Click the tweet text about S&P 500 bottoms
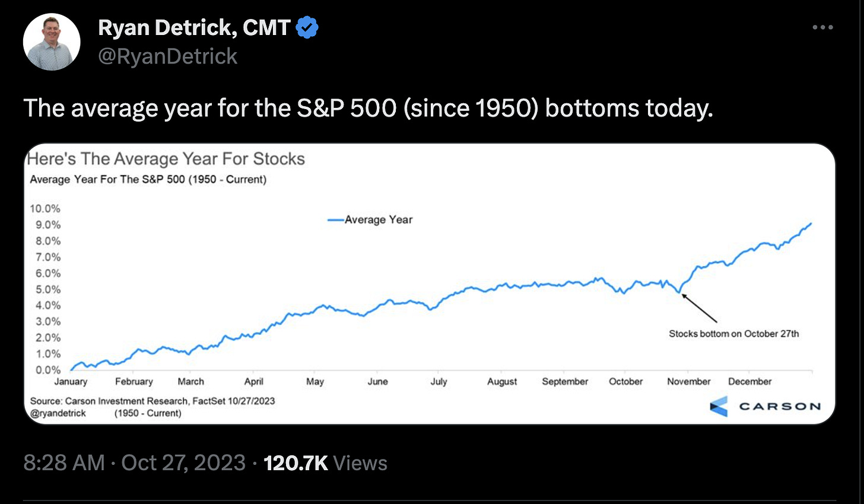Viewport: 864px width, 504px height. click(368, 109)
